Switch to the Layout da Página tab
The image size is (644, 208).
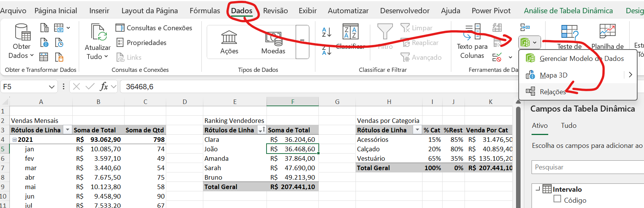pos(150,11)
